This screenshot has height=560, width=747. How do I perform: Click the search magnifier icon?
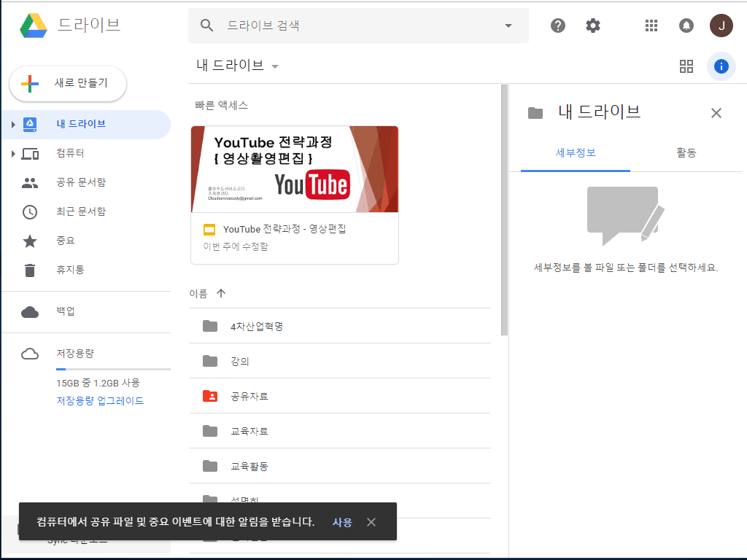point(206,26)
